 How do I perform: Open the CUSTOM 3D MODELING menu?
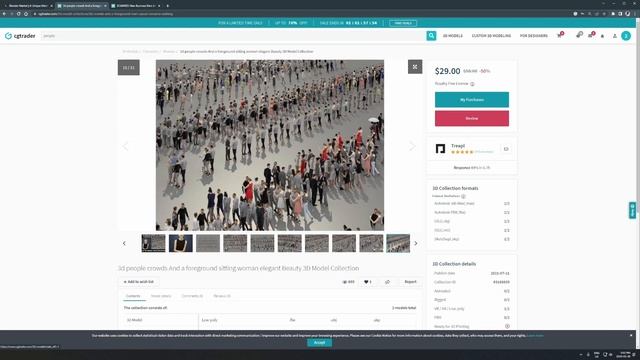click(491, 36)
